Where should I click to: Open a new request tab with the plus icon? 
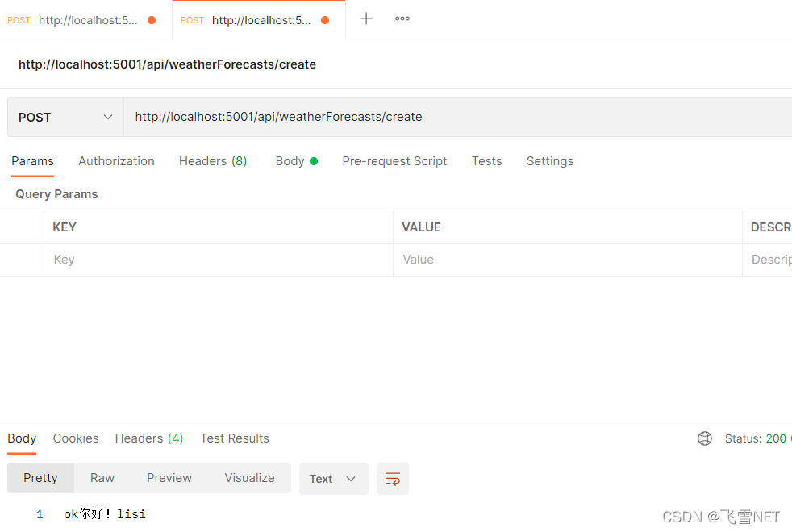pyautogui.click(x=365, y=19)
